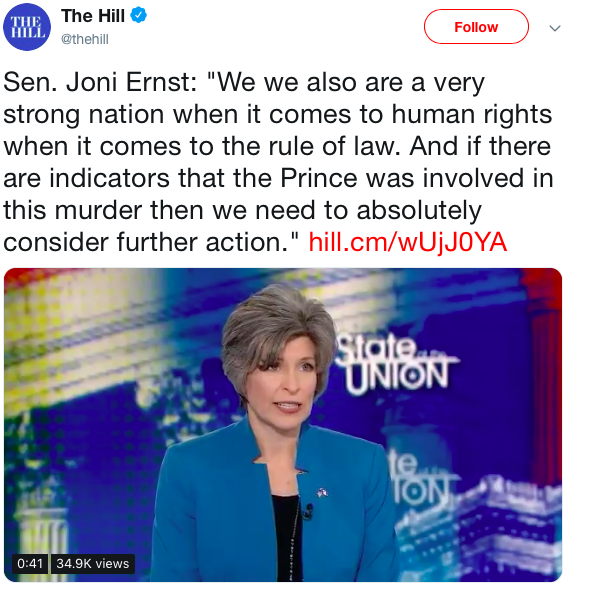594x596 pixels.
Task: Click the lapel pin on blue jacket
Action: (323, 492)
